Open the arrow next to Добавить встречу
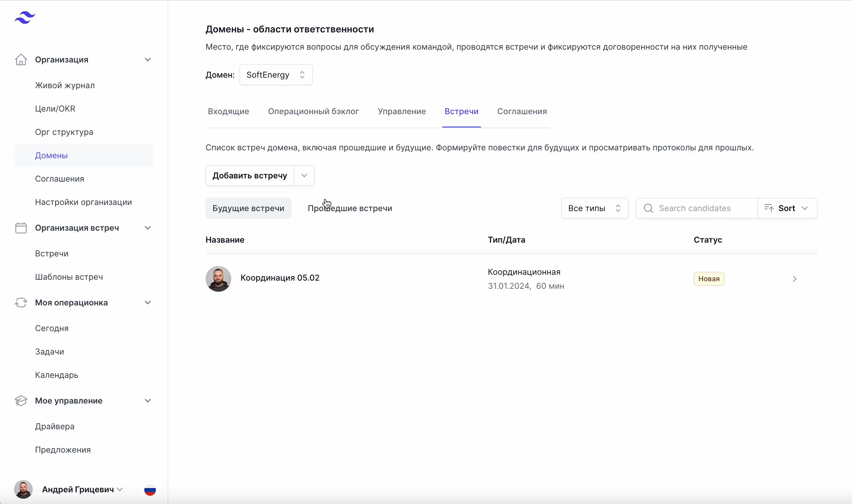Image resolution: width=852 pixels, height=504 pixels. click(304, 175)
